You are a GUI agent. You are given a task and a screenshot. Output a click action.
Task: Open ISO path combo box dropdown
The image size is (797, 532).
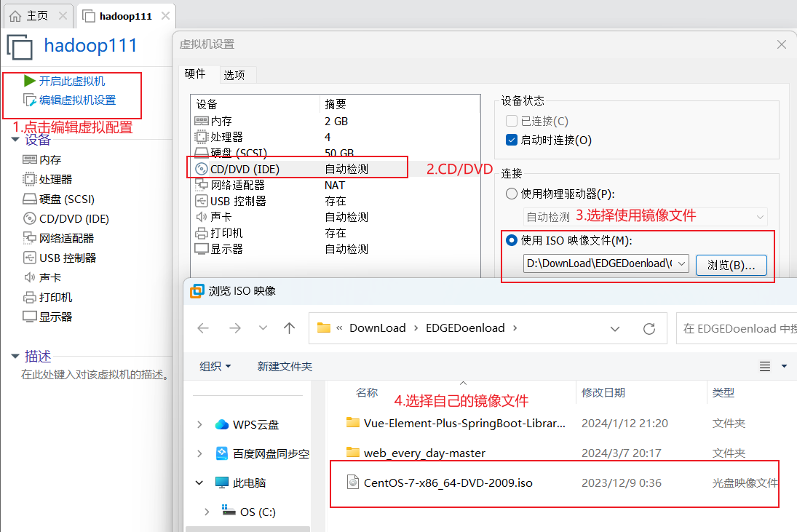[681, 263]
